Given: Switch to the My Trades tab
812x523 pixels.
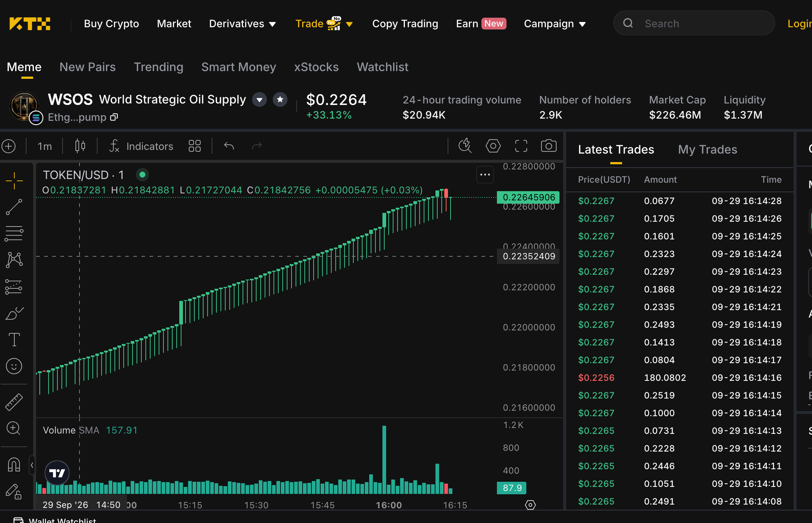Looking at the screenshot, I should click(708, 150).
